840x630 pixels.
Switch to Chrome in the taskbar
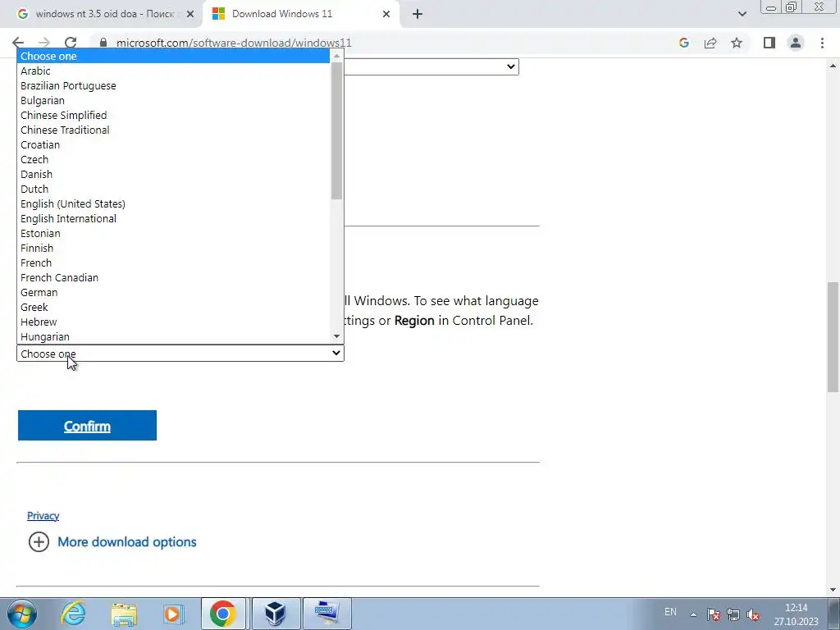(223, 614)
